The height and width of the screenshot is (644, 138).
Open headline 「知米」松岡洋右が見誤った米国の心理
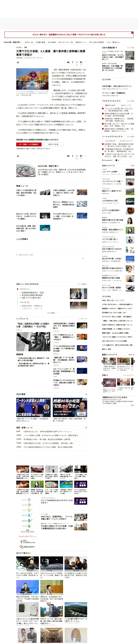click(33, 325)
